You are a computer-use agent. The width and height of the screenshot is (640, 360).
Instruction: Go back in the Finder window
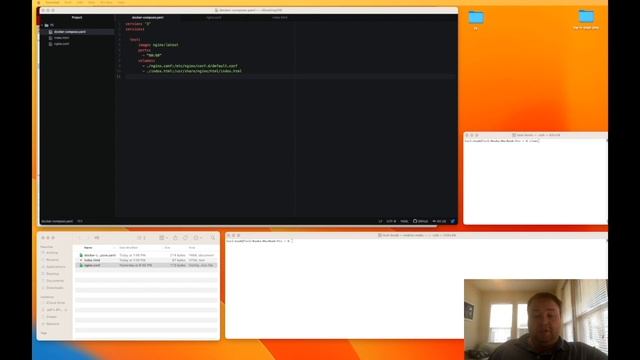[79, 238]
